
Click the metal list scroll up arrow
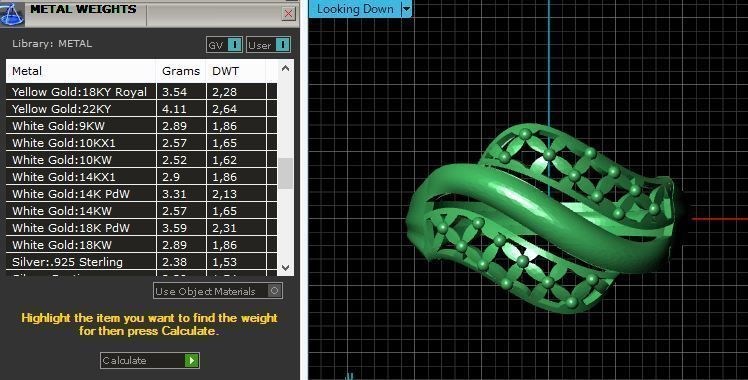pos(285,69)
